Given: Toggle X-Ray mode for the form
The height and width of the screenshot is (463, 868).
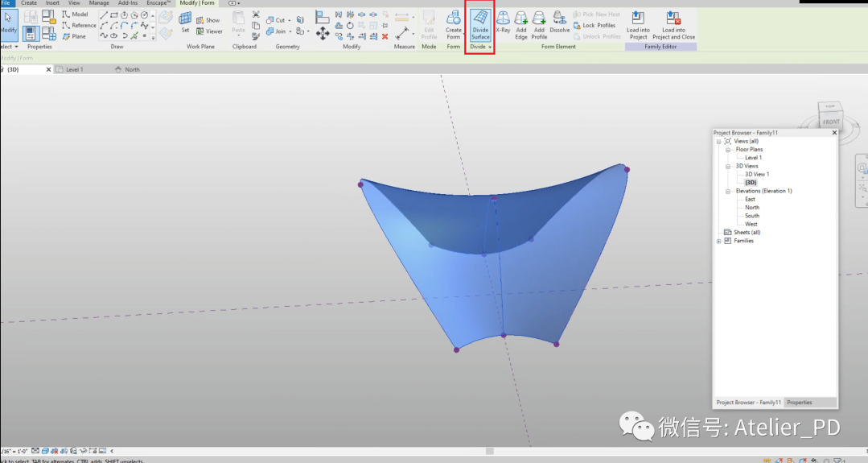Looking at the screenshot, I should tap(503, 23).
